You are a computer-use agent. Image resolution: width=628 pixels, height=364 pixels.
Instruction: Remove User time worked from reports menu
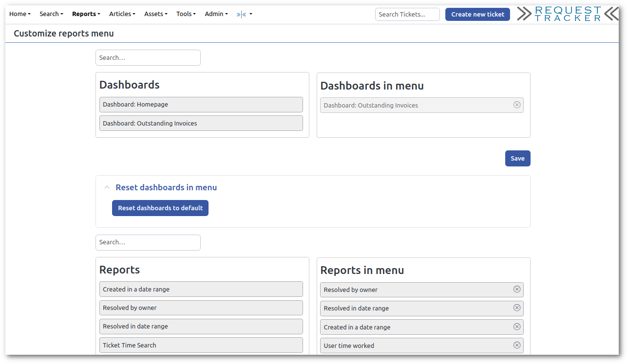[517, 345]
